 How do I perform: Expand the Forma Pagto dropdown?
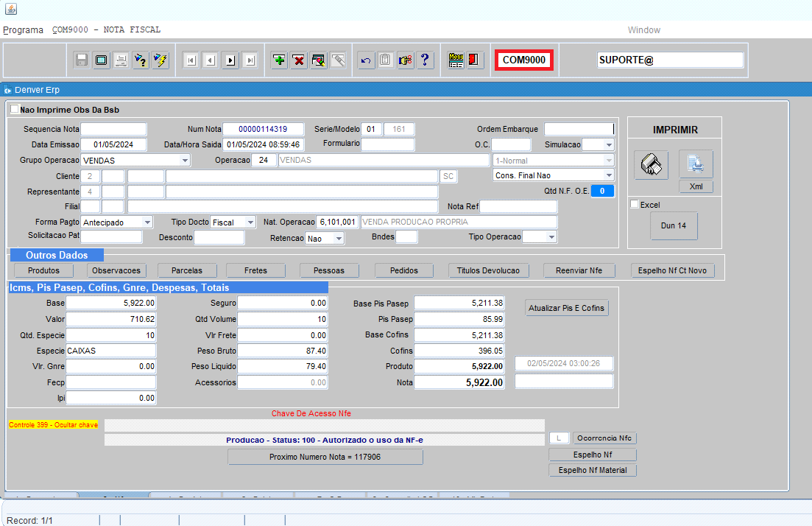pyautogui.click(x=147, y=222)
